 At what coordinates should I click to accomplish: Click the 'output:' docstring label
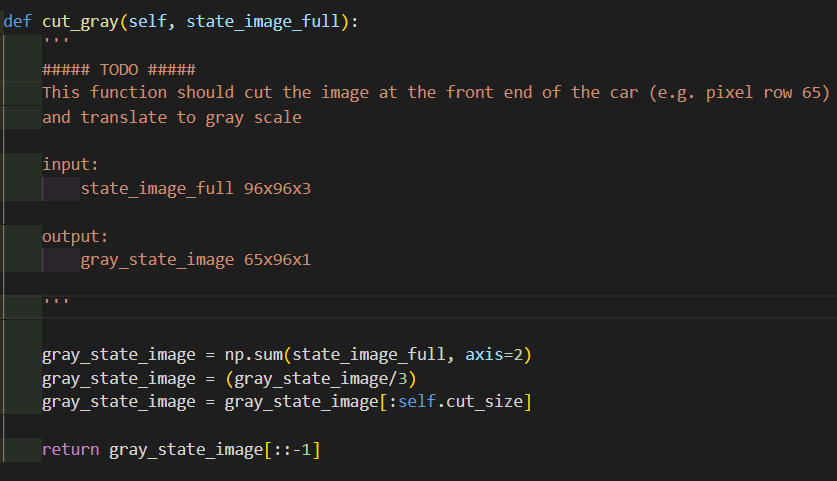click(x=75, y=236)
